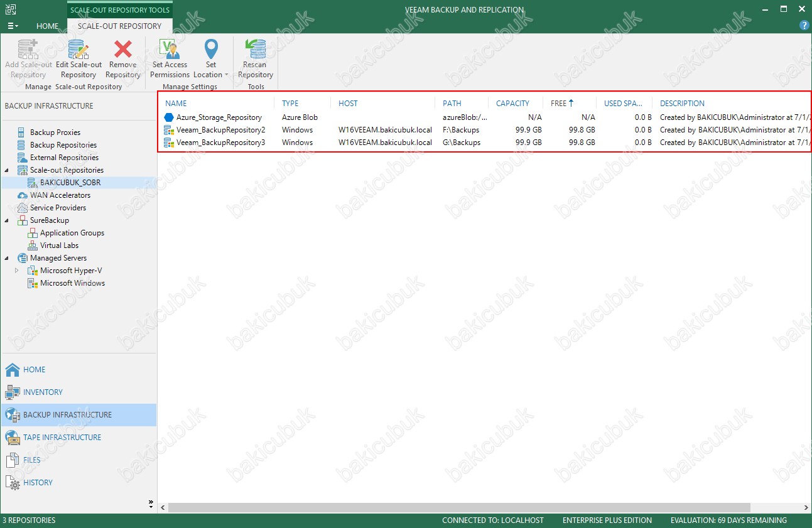The width and height of the screenshot is (812, 528).
Task: Switch to the Home ribbon tab
Action: [x=47, y=26]
